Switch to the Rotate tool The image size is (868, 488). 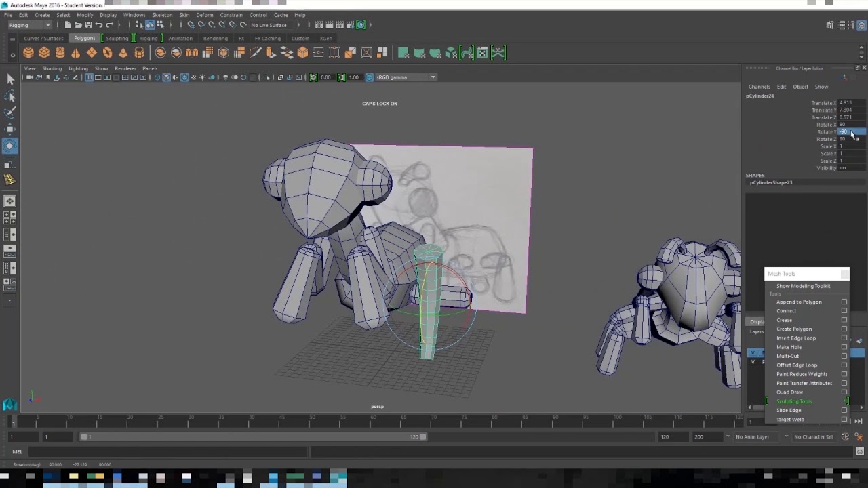[10, 146]
